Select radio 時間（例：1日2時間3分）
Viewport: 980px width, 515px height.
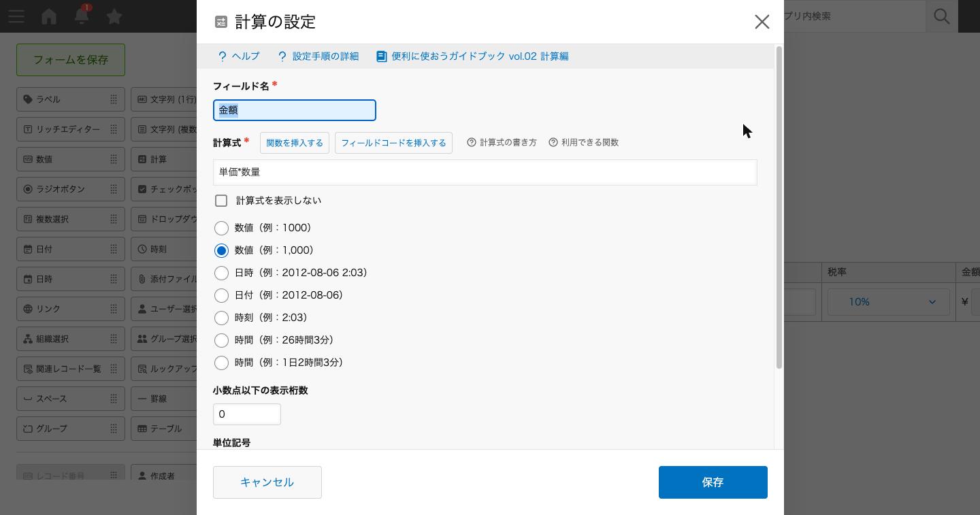coord(221,363)
